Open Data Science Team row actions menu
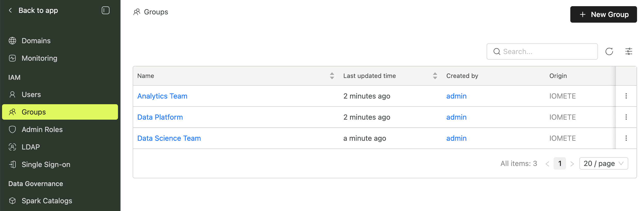This screenshot has width=644, height=211. click(626, 138)
